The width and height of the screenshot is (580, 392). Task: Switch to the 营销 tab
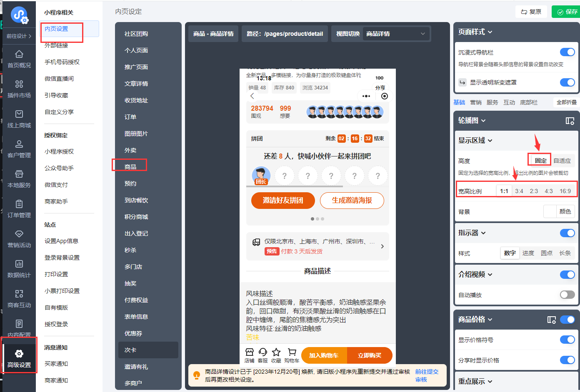coord(475,102)
